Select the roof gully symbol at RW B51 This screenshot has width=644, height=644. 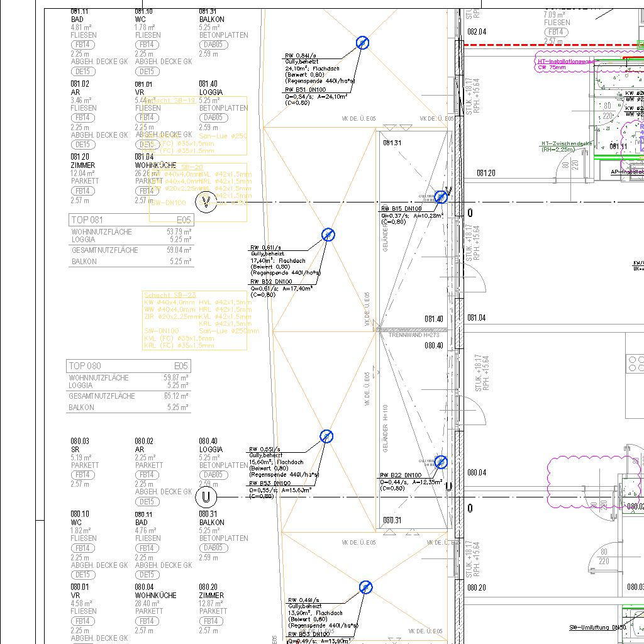click(x=362, y=43)
